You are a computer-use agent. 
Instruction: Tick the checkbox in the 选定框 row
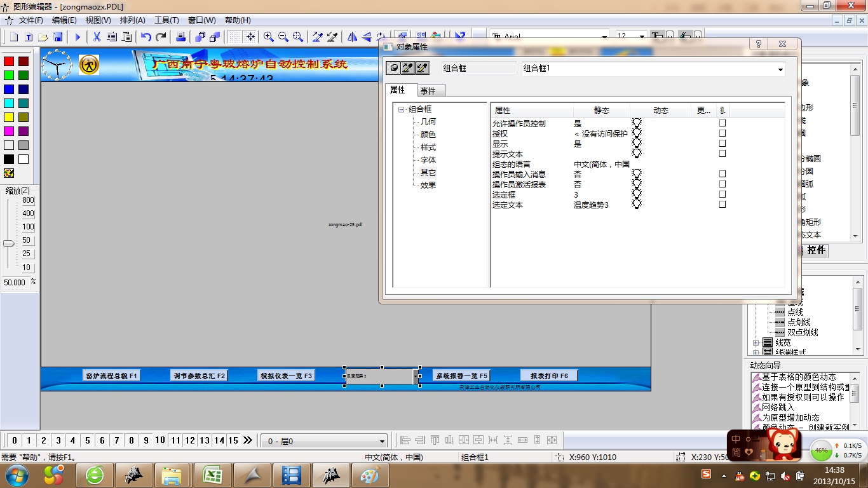point(722,194)
